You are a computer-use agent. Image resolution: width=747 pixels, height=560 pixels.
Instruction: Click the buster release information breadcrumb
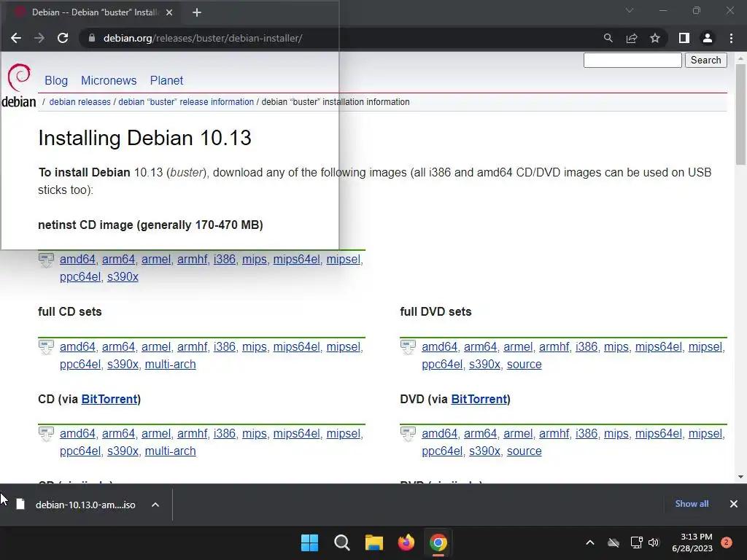186,102
